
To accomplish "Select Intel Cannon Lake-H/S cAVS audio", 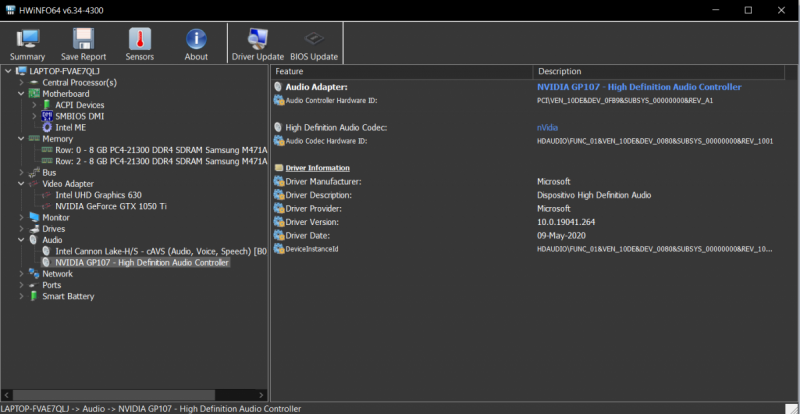I will pyautogui.click(x=161, y=251).
